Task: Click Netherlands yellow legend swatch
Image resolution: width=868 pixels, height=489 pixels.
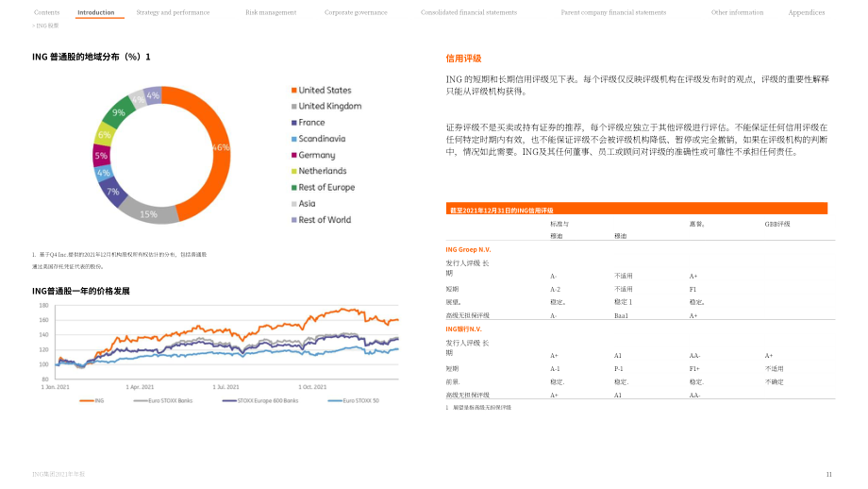Action: (x=294, y=171)
